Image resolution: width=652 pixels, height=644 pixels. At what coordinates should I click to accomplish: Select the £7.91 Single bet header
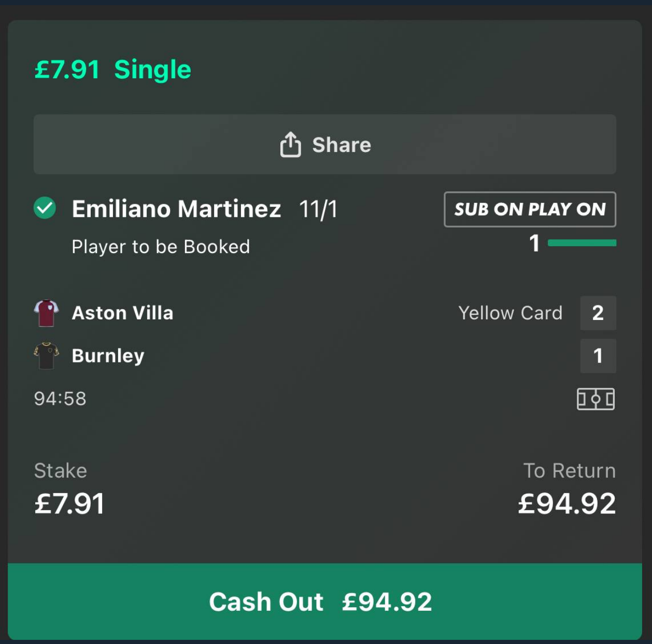pyautogui.click(x=111, y=68)
